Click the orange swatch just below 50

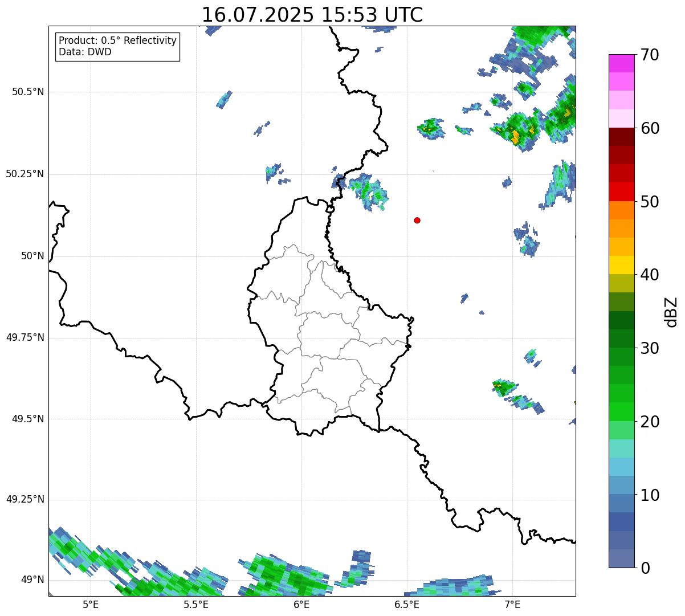[x=622, y=210]
